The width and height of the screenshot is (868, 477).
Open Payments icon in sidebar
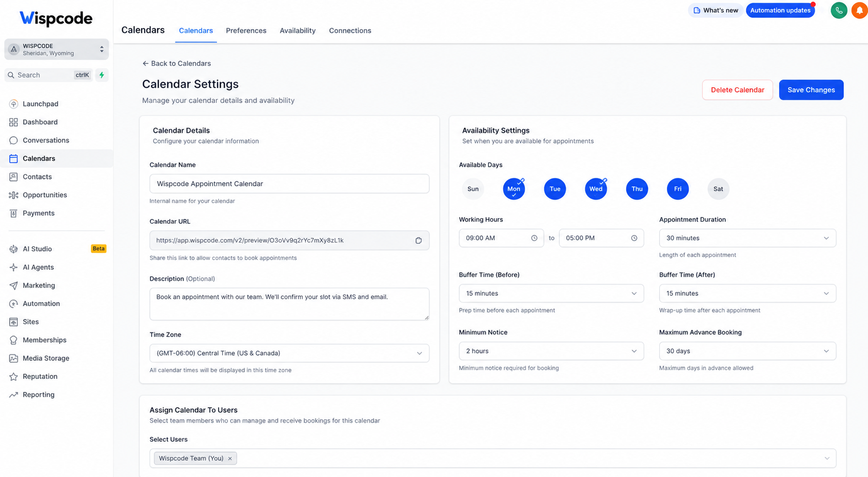pyautogui.click(x=13, y=213)
